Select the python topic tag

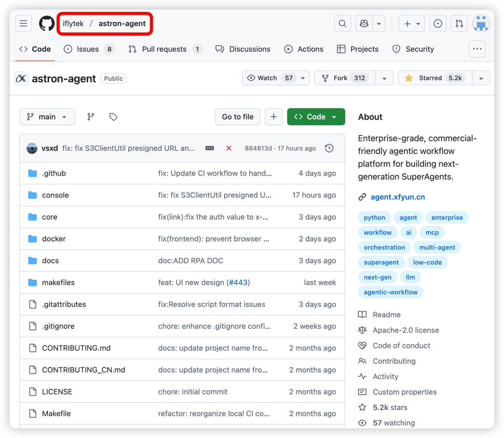tap(374, 218)
